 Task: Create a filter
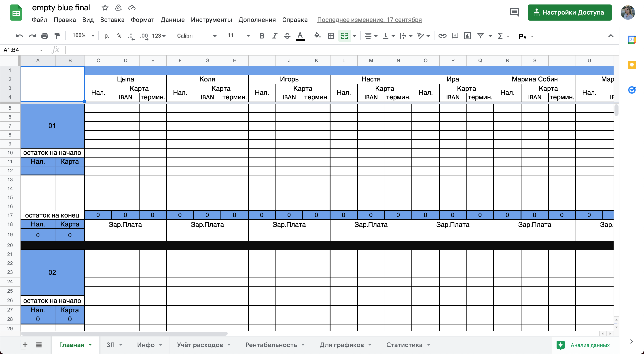[x=480, y=36]
